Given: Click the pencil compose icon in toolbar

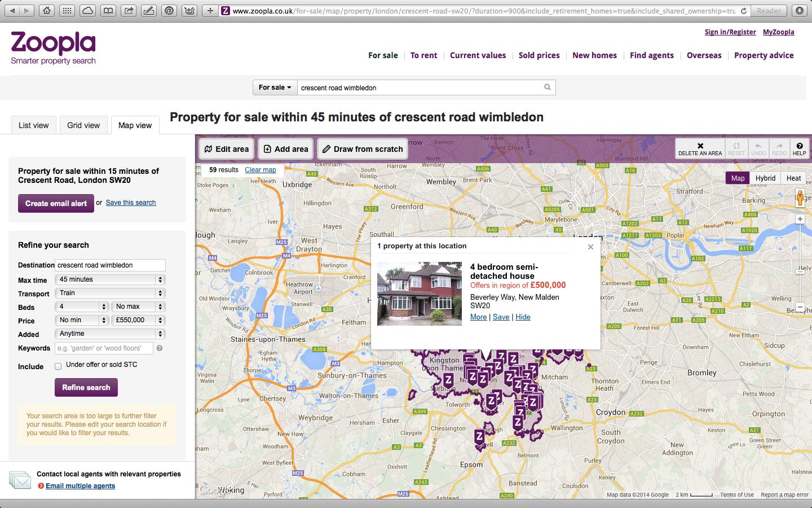Looking at the screenshot, I should [x=149, y=11].
